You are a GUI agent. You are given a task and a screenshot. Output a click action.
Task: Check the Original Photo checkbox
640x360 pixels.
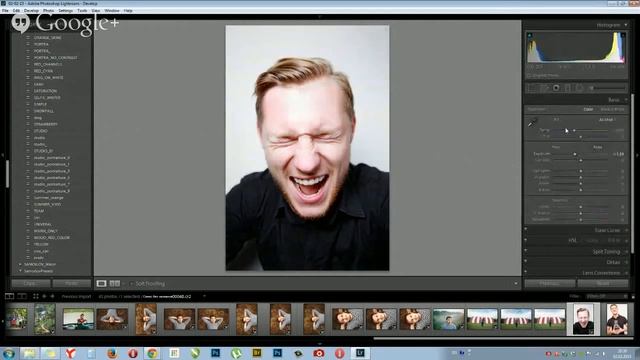[x=529, y=76]
